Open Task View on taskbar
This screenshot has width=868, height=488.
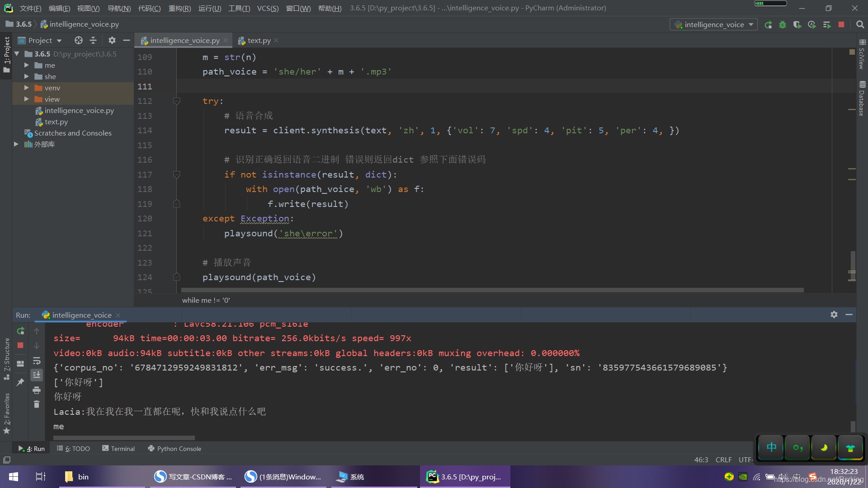[41, 477]
